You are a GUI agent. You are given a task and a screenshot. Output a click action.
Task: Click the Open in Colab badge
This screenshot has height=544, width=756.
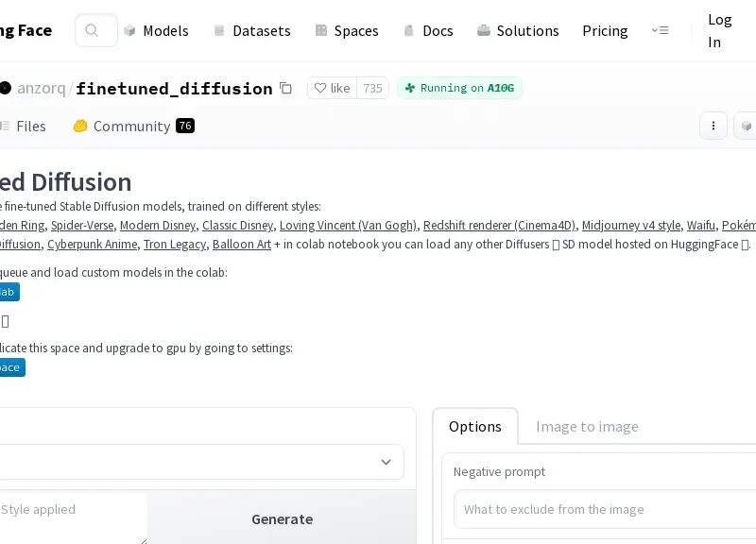tap(9, 292)
